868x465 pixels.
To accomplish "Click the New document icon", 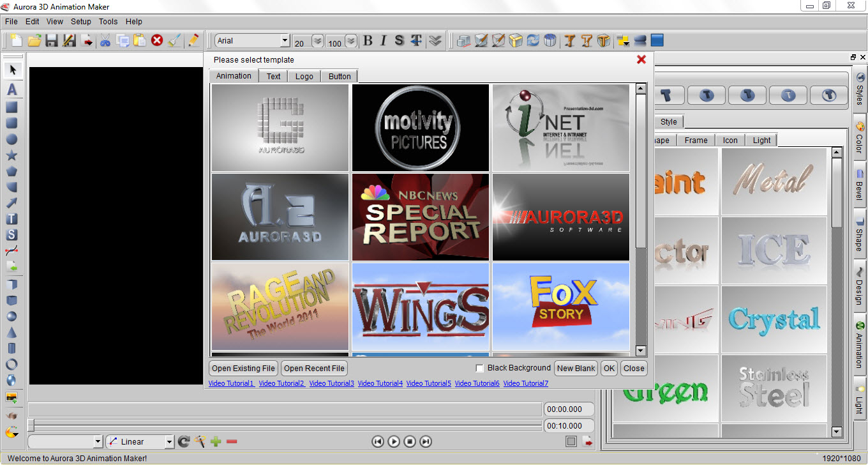I will click(x=16, y=41).
